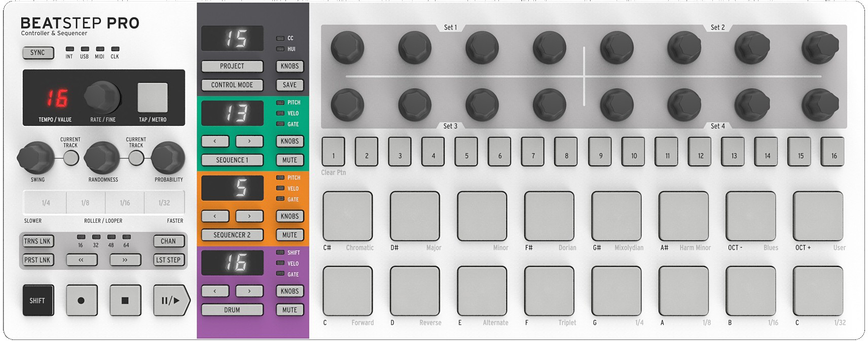
Task: Hit the OCT + User pad
Action: (x=818, y=216)
